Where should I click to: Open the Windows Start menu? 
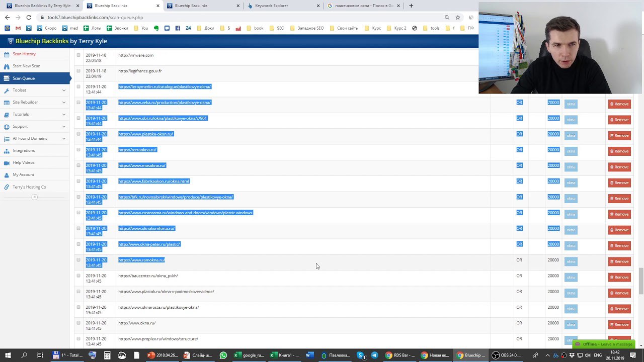8,355
